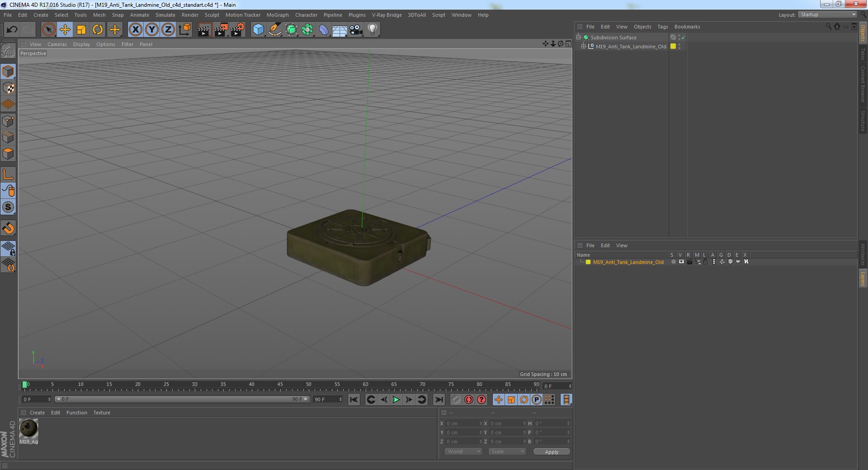
Task: Toggle Subdivision Surface visibility dots
Action: [679, 38]
